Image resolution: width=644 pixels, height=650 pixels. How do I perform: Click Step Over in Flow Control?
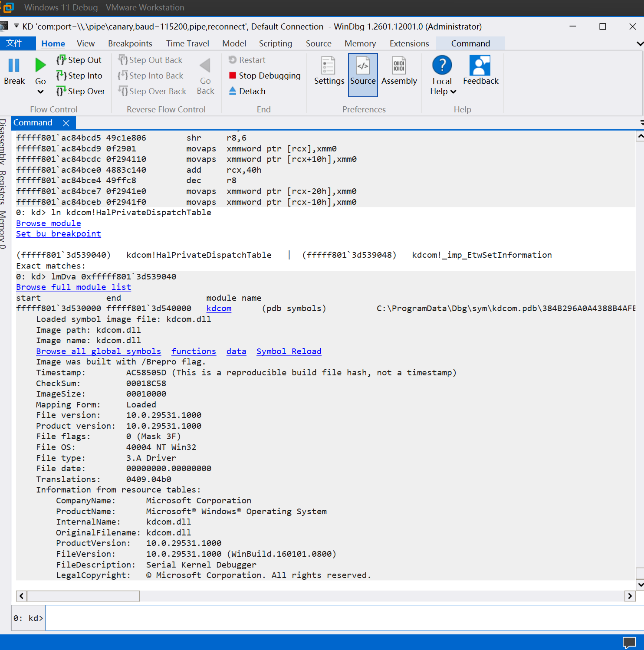(x=81, y=91)
